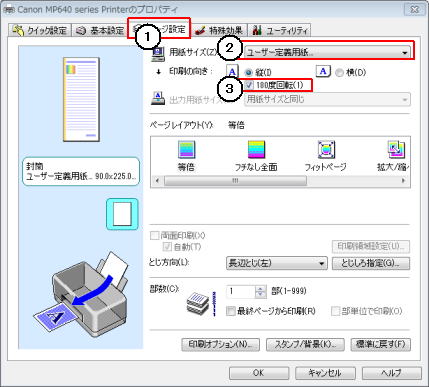Select the 等倍 layout icon
Image resolution: width=429 pixels, height=387 pixels.
186,155
